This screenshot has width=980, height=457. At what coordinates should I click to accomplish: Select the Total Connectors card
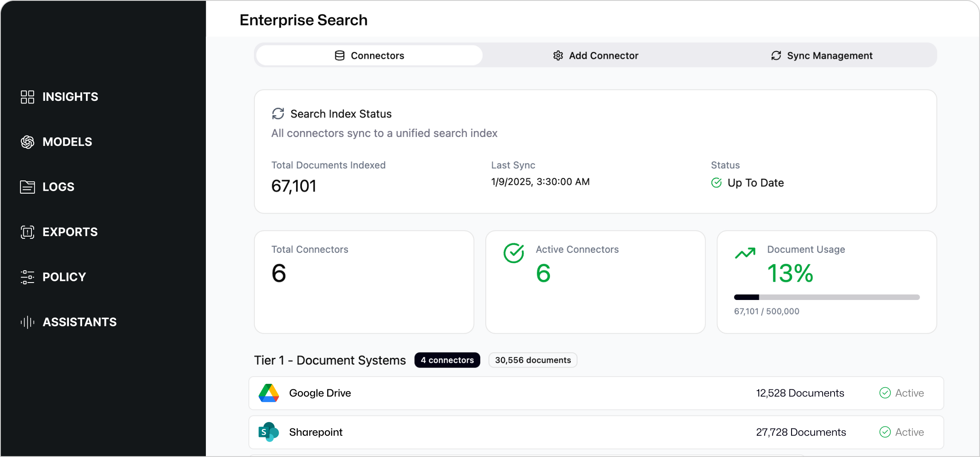coord(364,282)
